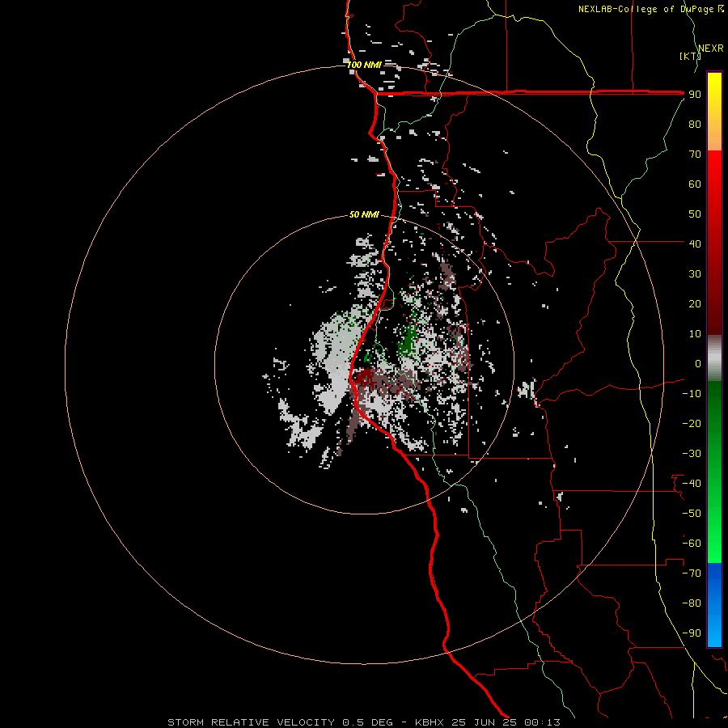The image size is (728, 728).
Task: Click the 70 value on the velocity scale
Action: (695, 154)
